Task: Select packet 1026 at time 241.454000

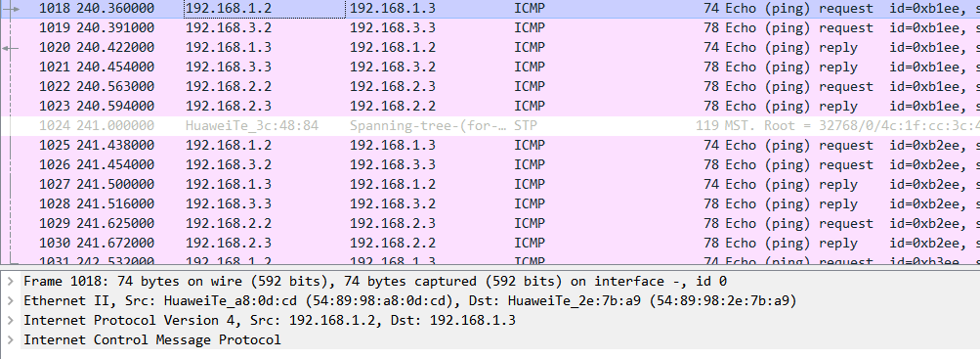Action: pyautogui.click(x=490, y=165)
